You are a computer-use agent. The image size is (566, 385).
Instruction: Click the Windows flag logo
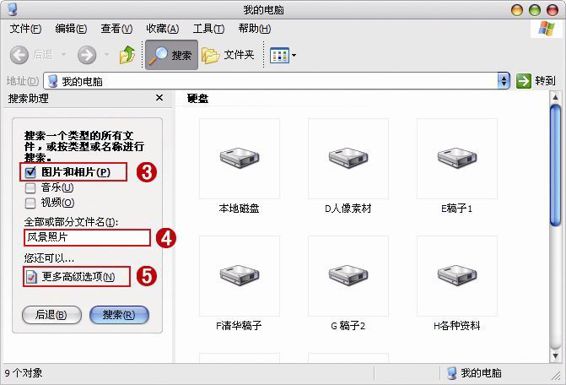(x=547, y=29)
